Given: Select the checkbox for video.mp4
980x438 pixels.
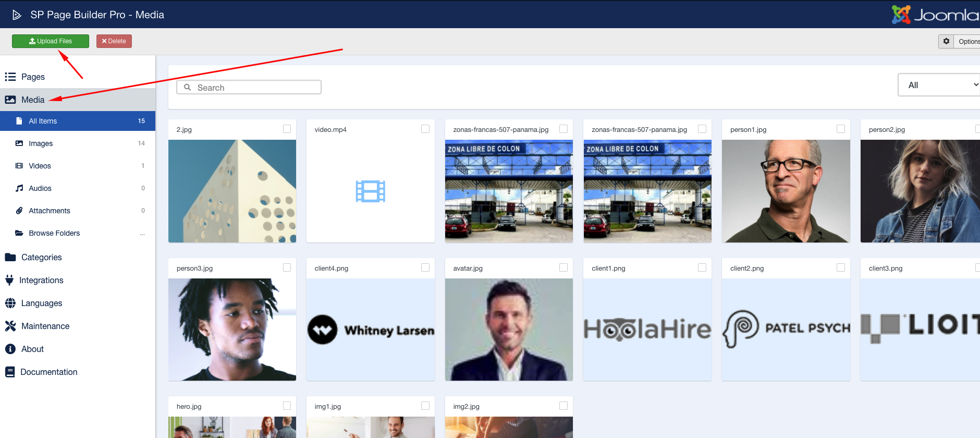Looking at the screenshot, I should [x=425, y=129].
